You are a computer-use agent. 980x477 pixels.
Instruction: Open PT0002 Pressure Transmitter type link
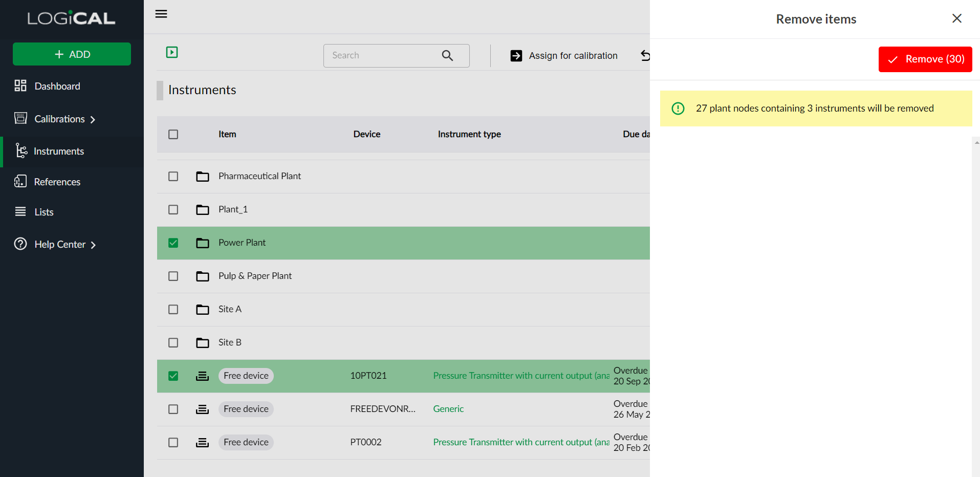521,442
